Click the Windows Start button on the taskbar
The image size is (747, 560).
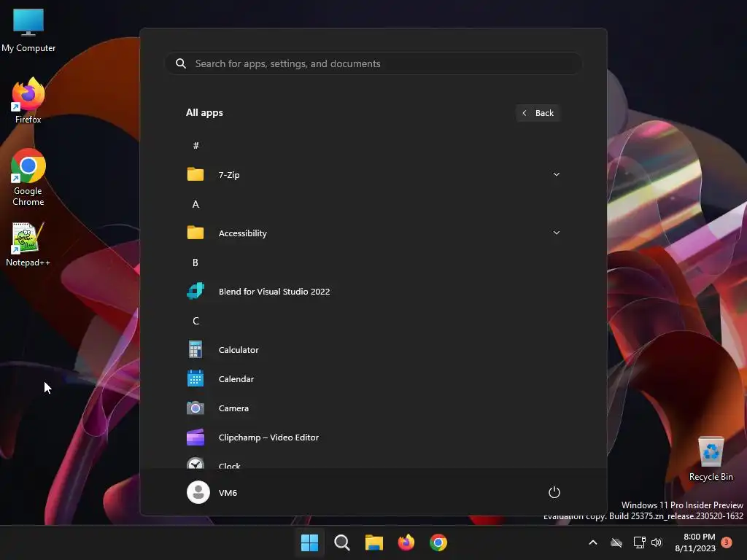(x=309, y=542)
